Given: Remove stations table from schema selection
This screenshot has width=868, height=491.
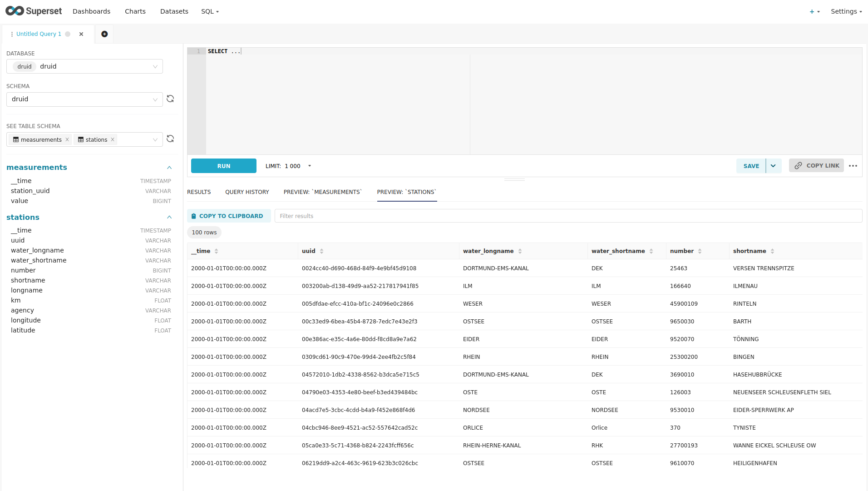Looking at the screenshot, I should (x=113, y=140).
